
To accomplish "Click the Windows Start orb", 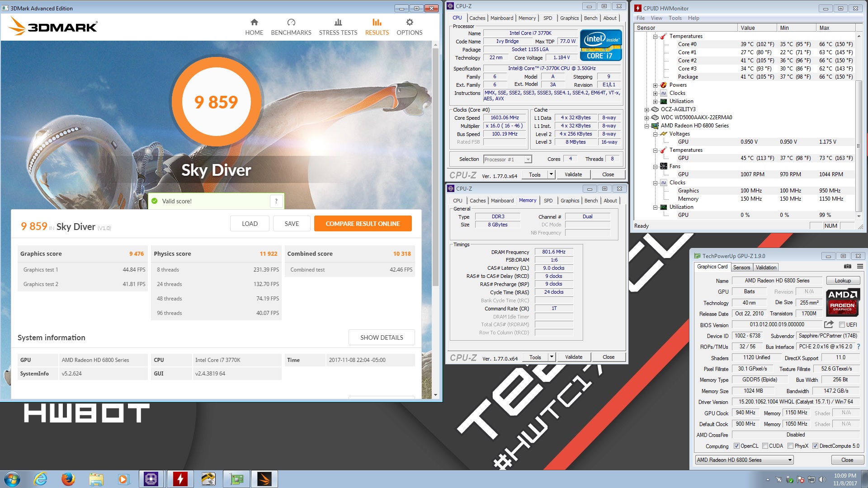I will [x=12, y=479].
